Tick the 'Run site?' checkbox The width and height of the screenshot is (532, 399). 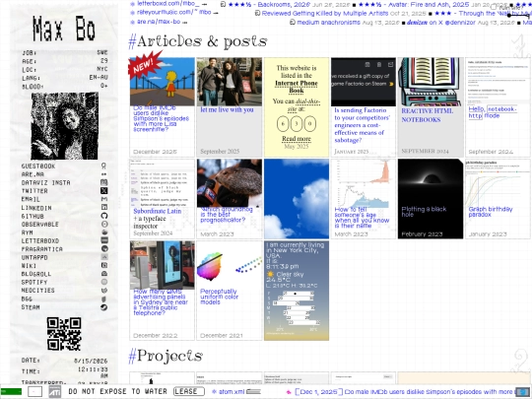point(493,7)
